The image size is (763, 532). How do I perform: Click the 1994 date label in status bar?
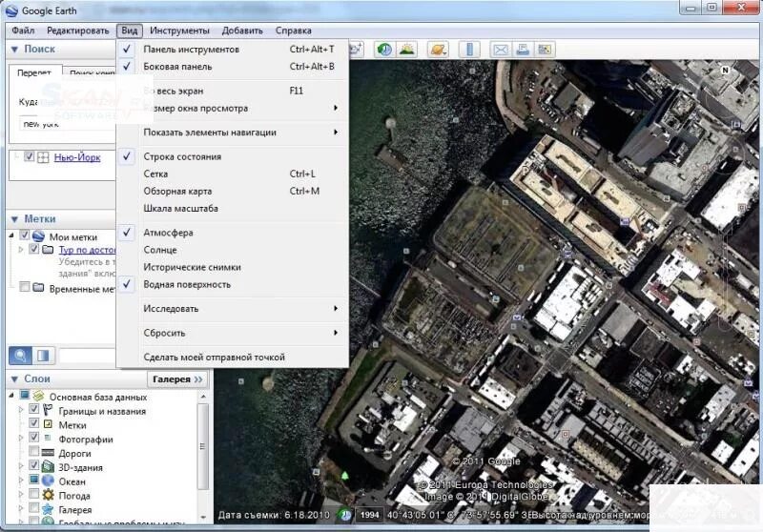pyautogui.click(x=369, y=515)
